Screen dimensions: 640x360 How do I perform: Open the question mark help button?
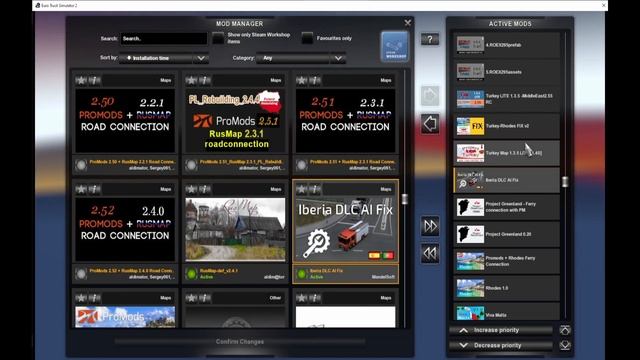coord(430,39)
